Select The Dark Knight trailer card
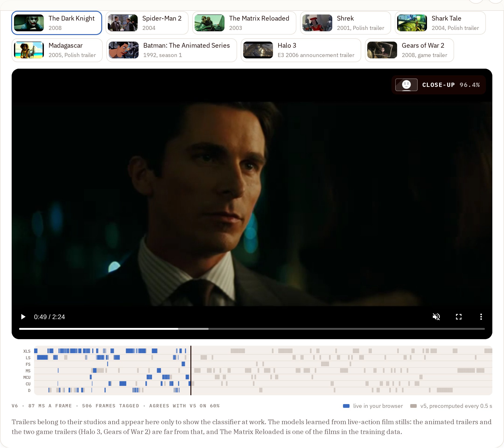504x448 pixels. coord(57,23)
